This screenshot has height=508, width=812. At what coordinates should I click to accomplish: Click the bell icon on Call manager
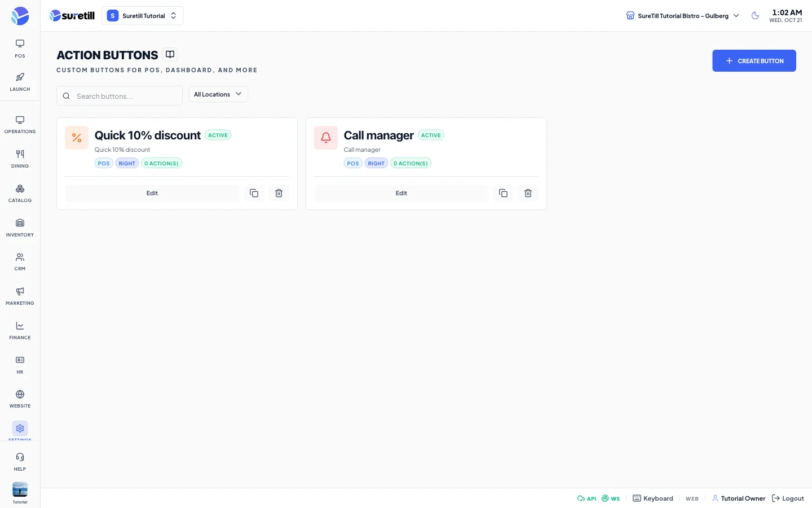[326, 138]
